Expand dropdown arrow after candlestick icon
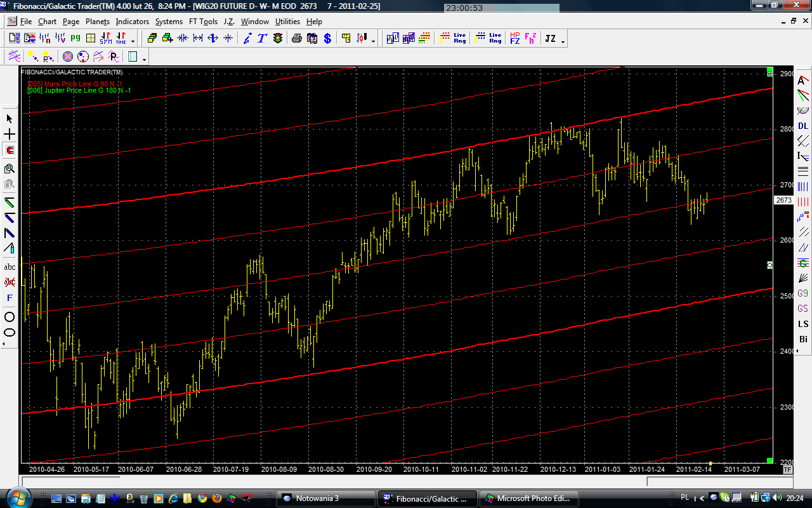Image resolution: width=812 pixels, height=508 pixels. (373, 41)
